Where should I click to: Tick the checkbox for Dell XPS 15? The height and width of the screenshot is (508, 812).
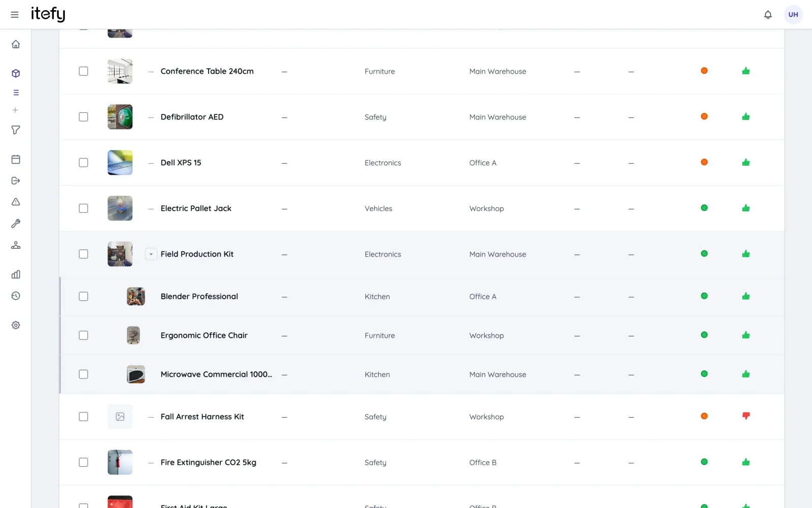click(84, 163)
